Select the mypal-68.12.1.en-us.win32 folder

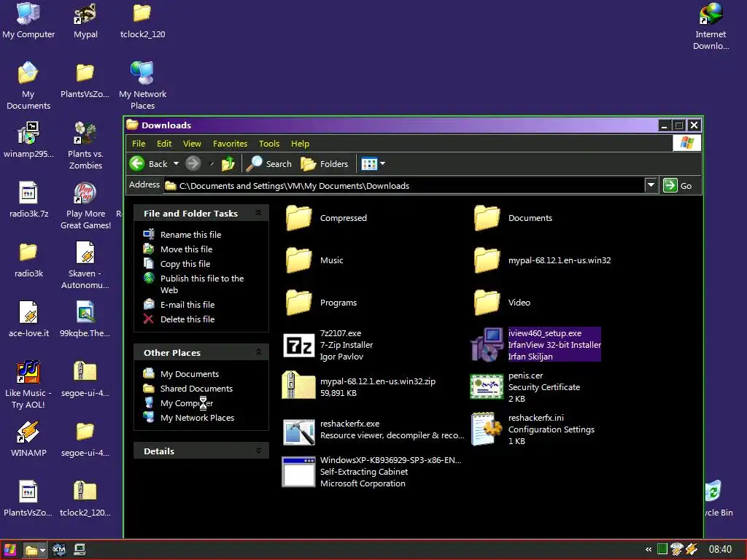pos(542,260)
